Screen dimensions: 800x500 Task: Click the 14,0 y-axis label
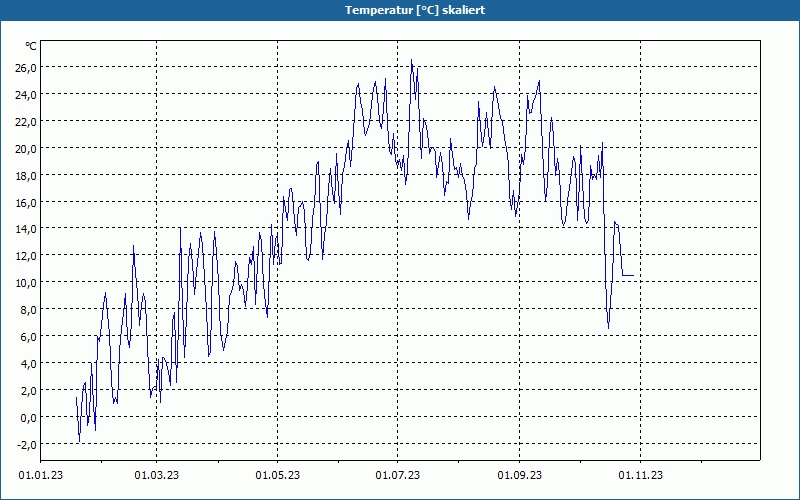point(26,229)
